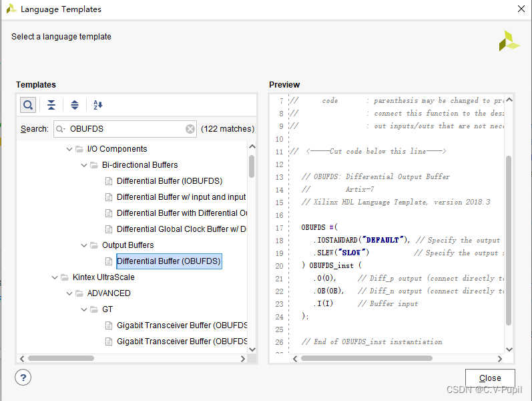Click the preview pane scroll-right arrow
The width and height of the screenshot is (532, 401).
coord(499,358)
